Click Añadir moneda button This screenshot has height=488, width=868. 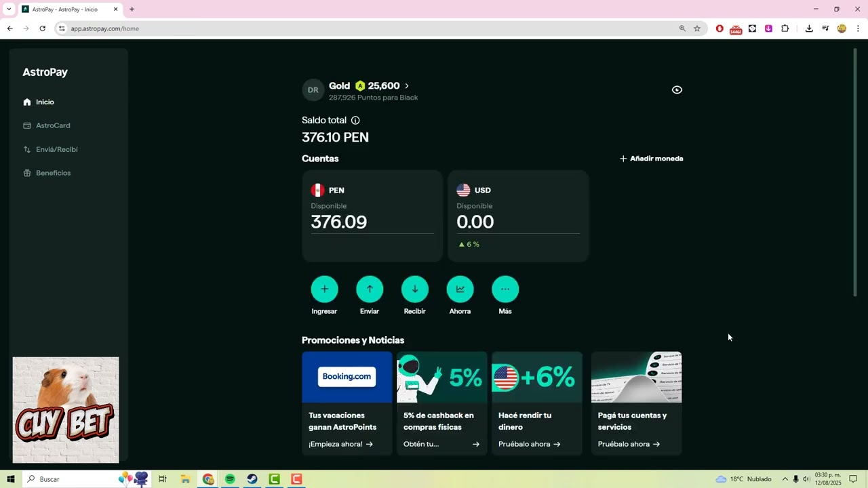click(651, 159)
